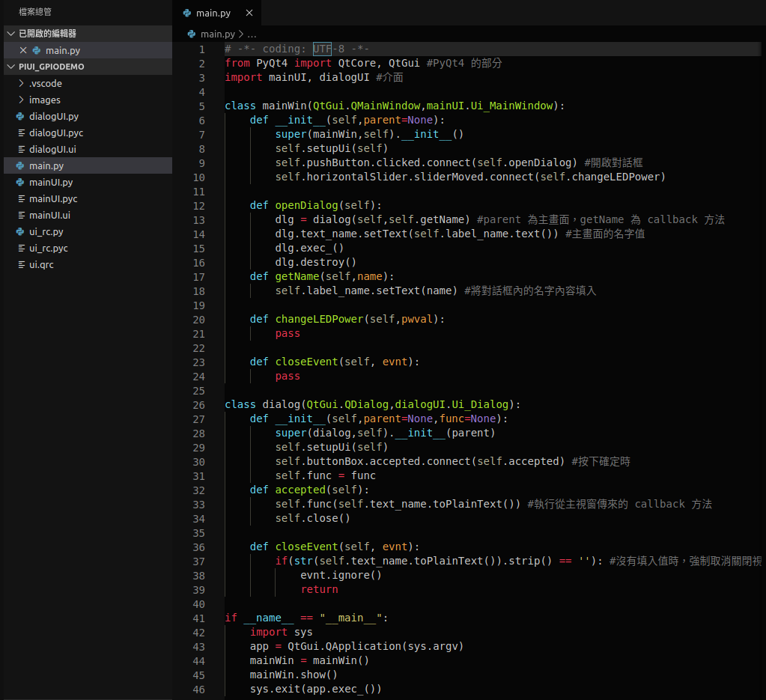The height and width of the screenshot is (700, 766).
Task: Click the '# -*- coding: UTF-8 -*-' line
Action: point(297,49)
